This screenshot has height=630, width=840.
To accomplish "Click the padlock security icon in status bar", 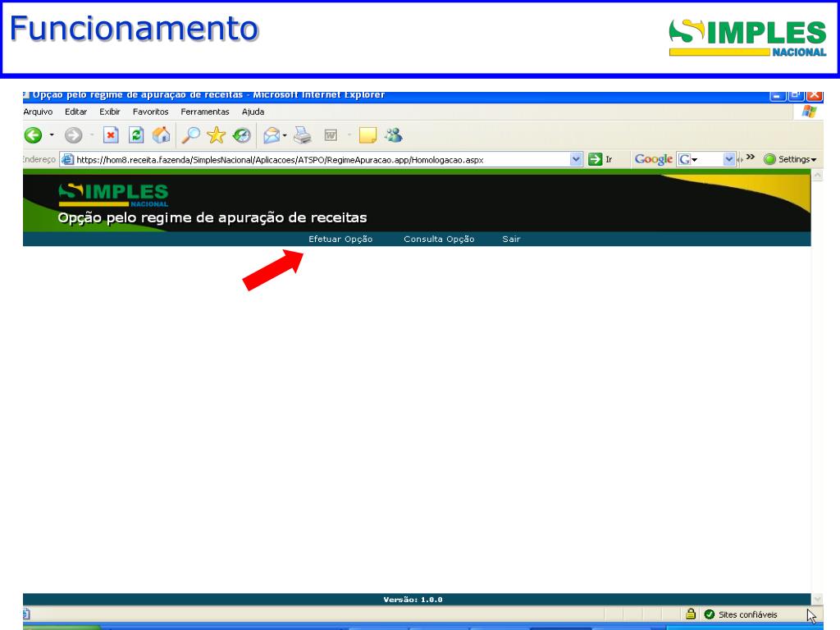I will [691, 614].
